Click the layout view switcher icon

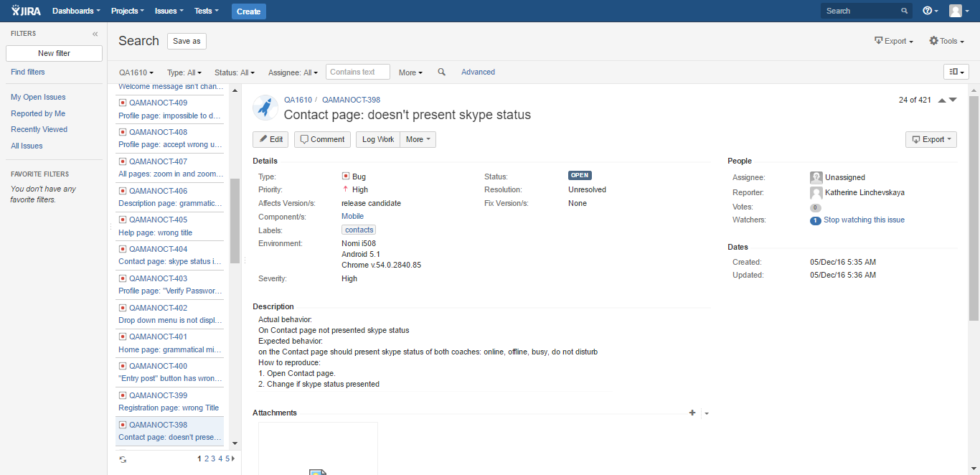click(956, 72)
